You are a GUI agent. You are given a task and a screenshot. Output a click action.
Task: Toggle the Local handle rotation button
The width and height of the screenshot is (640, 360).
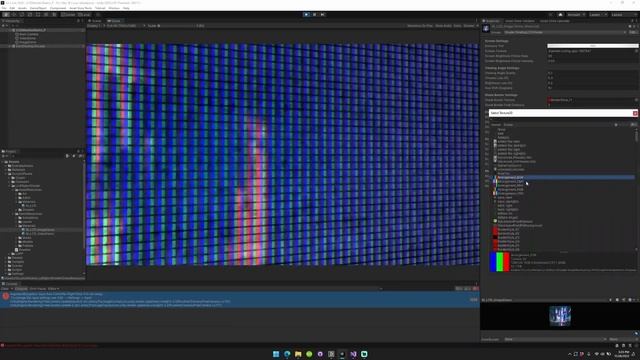[x=84, y=14]
